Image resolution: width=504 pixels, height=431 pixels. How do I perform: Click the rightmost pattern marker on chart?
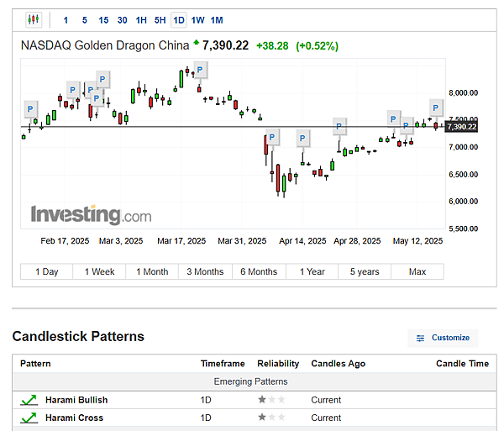click(436, 107)
